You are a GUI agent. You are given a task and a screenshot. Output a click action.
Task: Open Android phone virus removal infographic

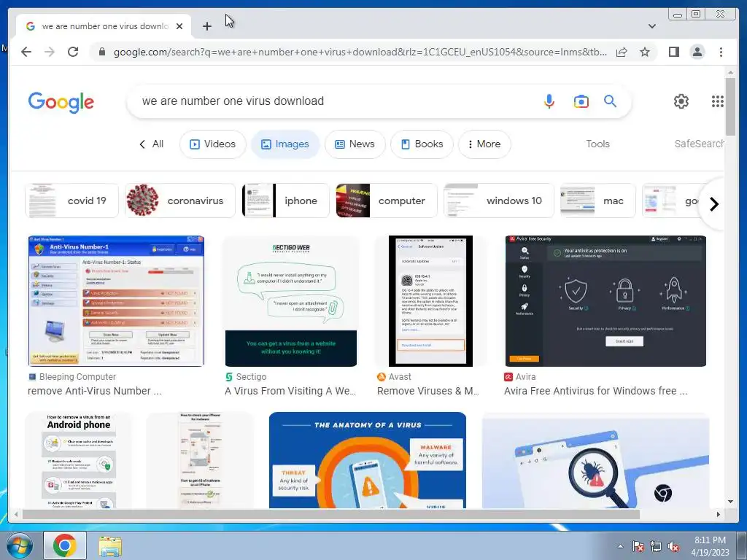[x=79, y=460]
